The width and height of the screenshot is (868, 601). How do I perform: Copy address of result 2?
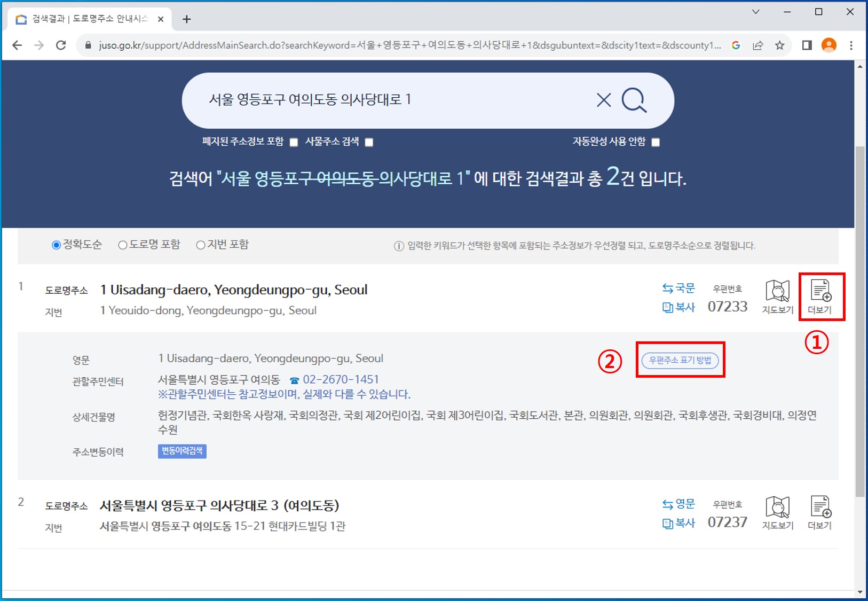point(678,523)
